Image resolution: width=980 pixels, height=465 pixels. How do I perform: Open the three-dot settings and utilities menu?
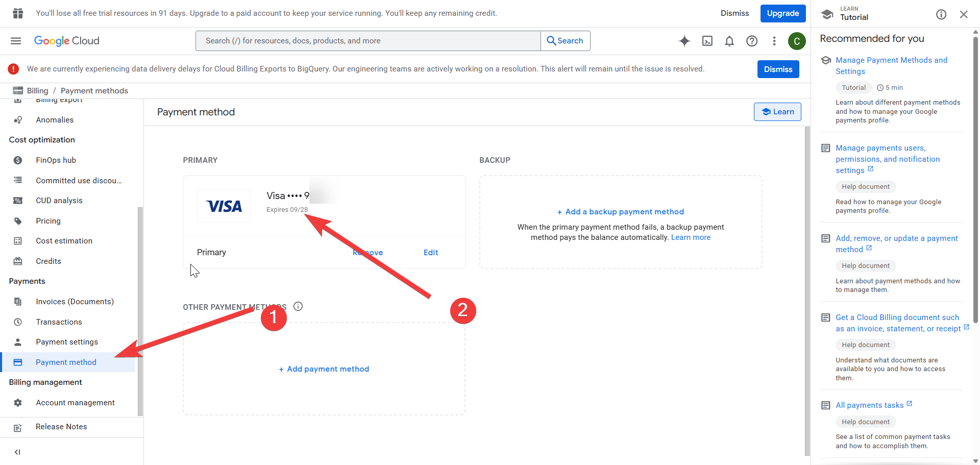point(774,41)
